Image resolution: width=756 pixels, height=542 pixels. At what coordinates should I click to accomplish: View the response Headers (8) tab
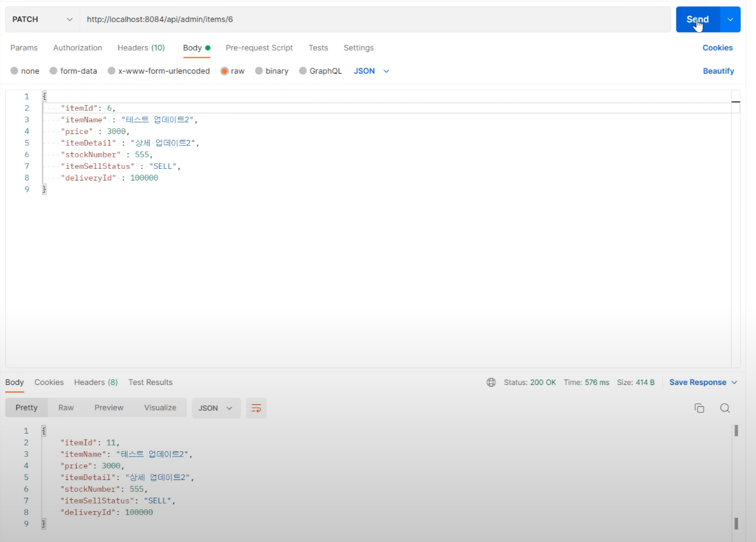point(96,382)
